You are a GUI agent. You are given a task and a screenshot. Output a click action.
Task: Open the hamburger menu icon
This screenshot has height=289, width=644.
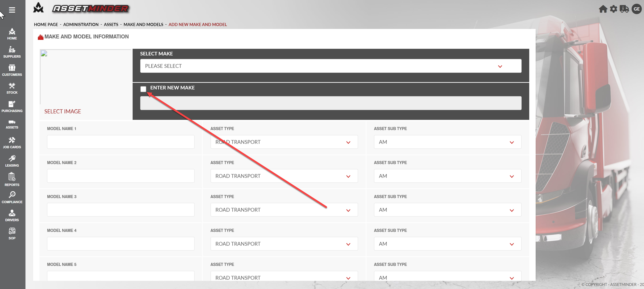click(x=12, y=10)
